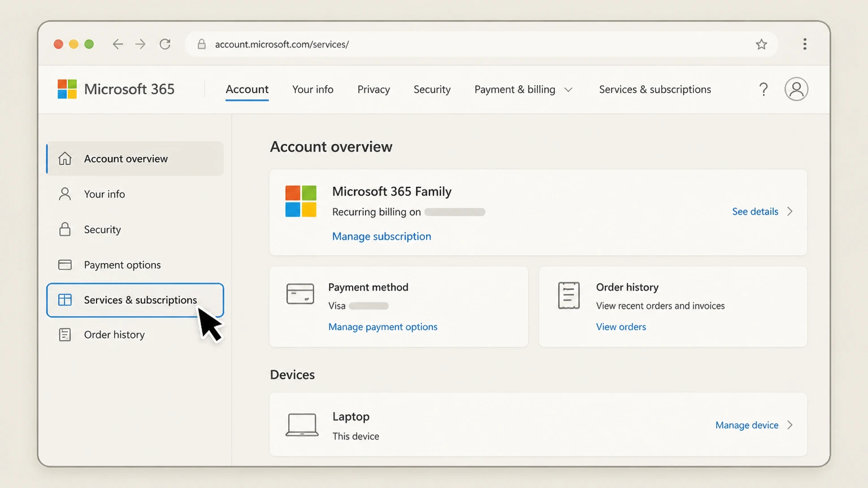Click the invoice icon in Order history card

569,295
